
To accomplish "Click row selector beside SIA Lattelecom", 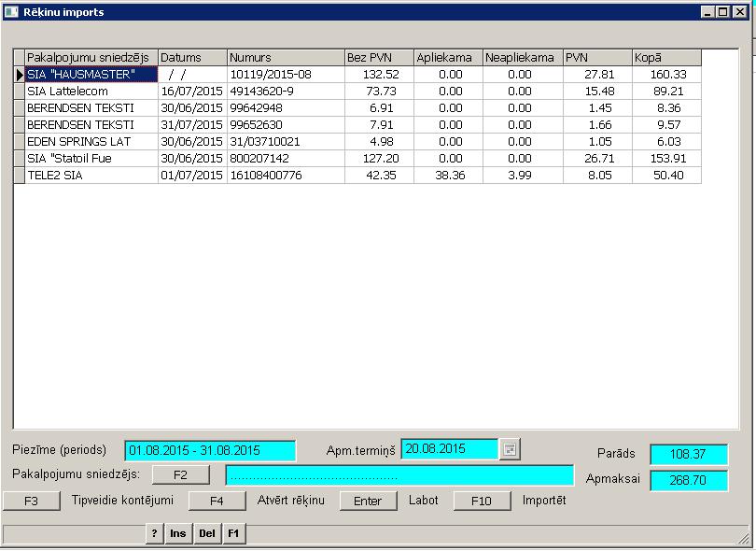I will click(20, 92).
